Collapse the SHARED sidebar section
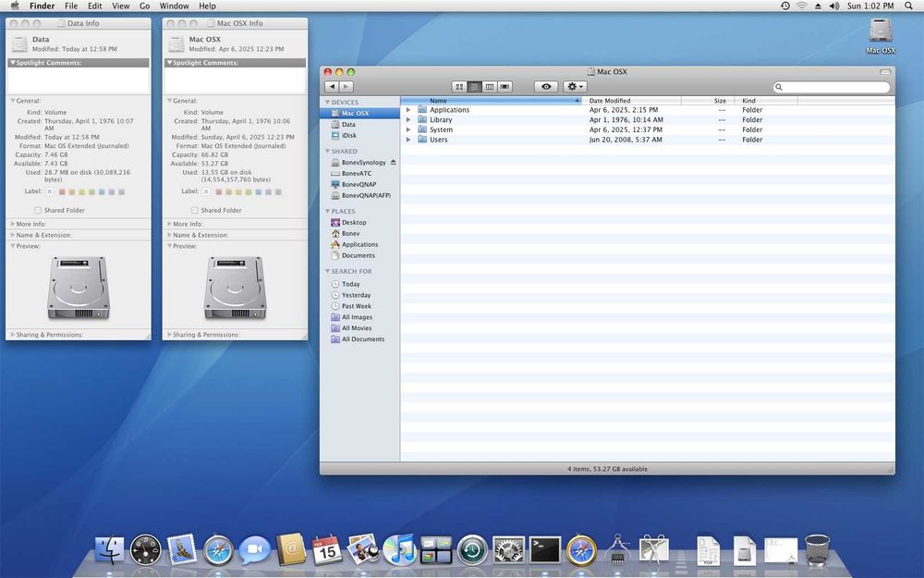Image resolution: width=924 pixels, height=578 pixels. (x=328, y=152)
